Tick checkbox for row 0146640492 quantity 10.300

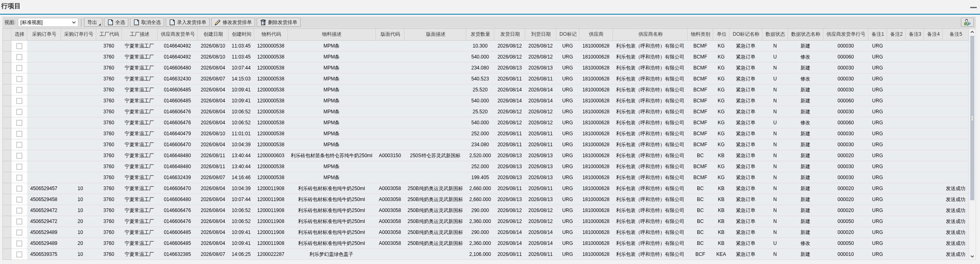click(19, 46)
